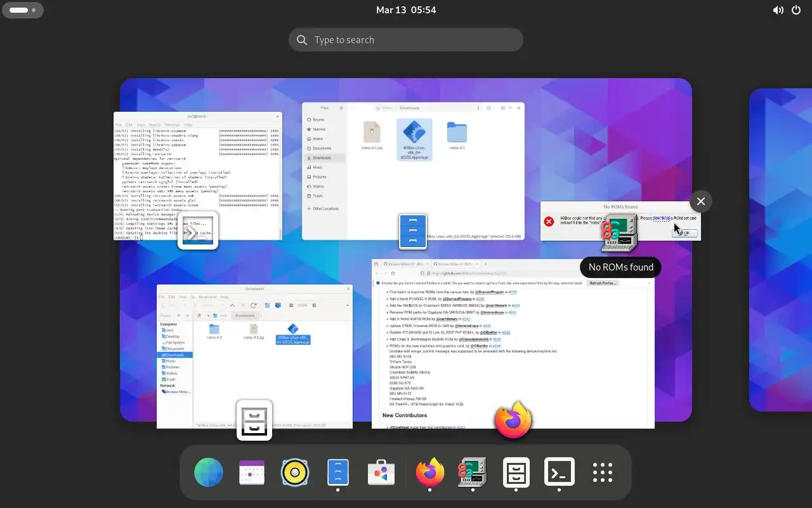Open Firefox from the dock
Image resolution: width=812 pixels, height=508 pixels.
click(430, 472)
